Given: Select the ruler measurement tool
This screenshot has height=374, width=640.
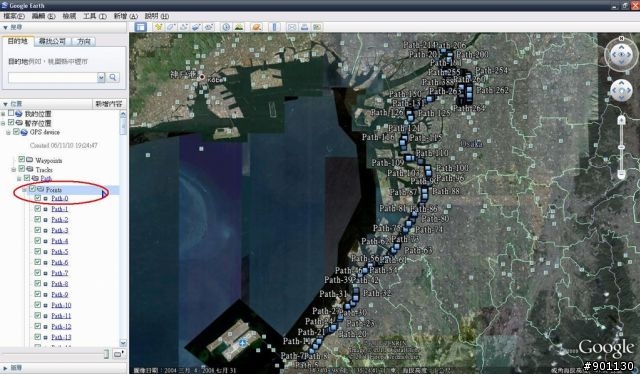Looking at the screenshot, I should [x=275, y=27].
